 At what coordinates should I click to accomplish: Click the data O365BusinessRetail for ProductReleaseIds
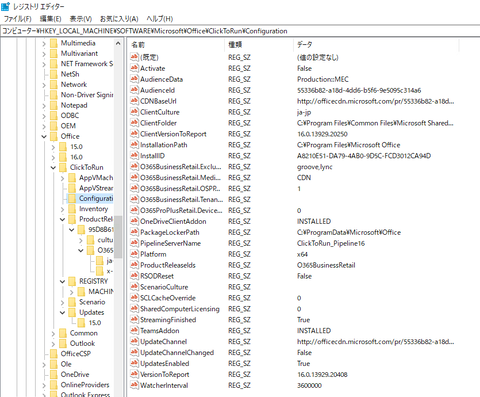tap(326, 265)
